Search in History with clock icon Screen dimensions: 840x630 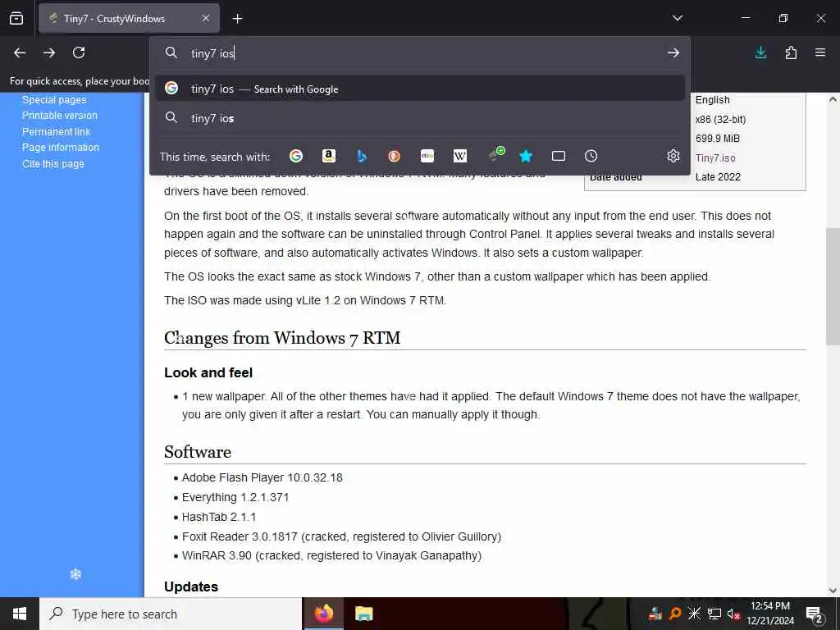coord(591,156)
